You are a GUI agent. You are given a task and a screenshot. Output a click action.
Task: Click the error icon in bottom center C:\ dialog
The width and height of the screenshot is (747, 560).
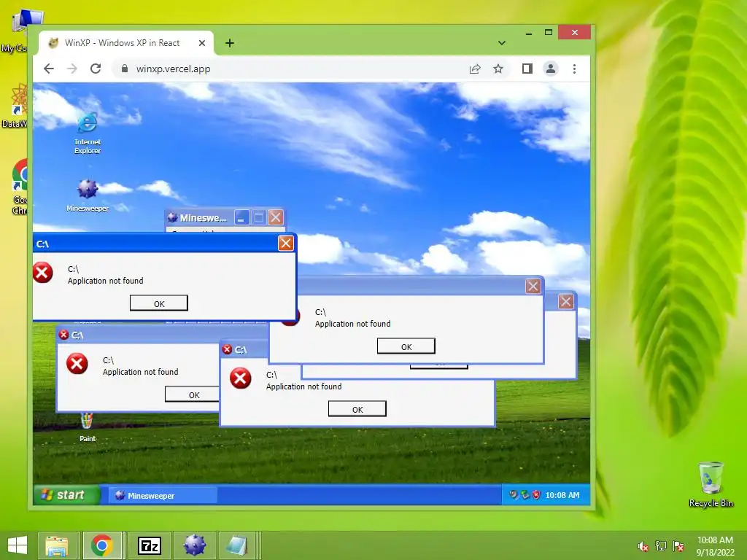pos(240,378)
